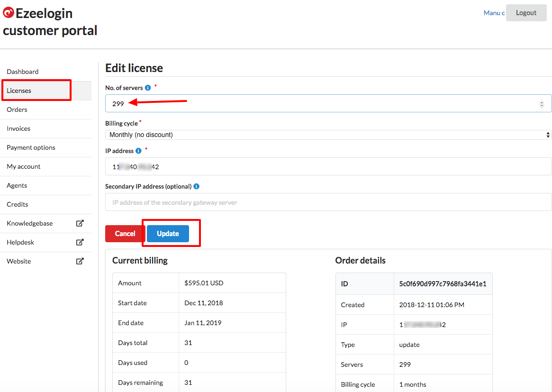Open the Website link

click(x=46, y=261)
